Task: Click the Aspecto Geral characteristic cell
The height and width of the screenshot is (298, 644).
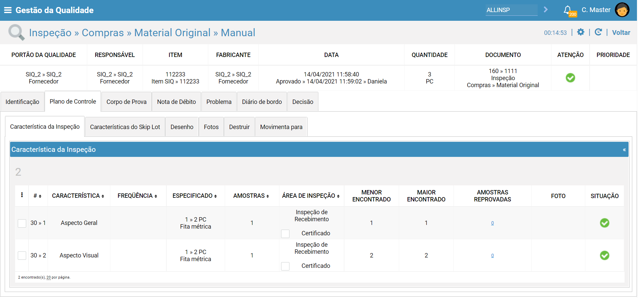Action: (79, 223)
